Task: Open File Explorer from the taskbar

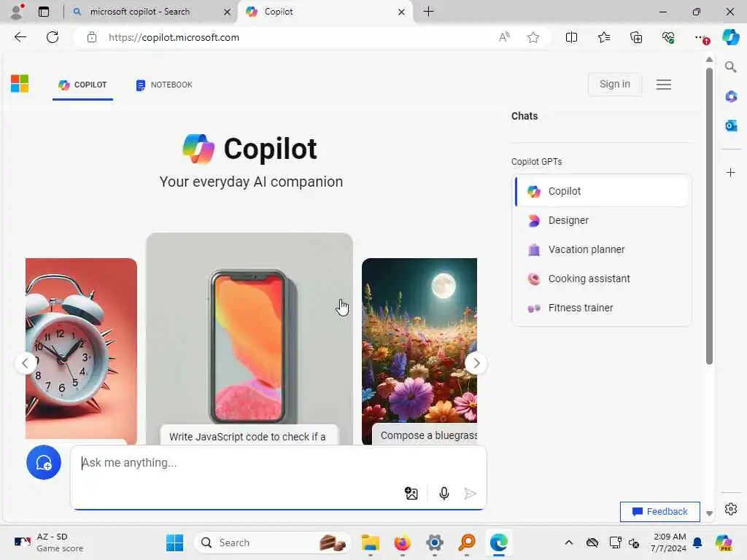Action: point(370,542)
